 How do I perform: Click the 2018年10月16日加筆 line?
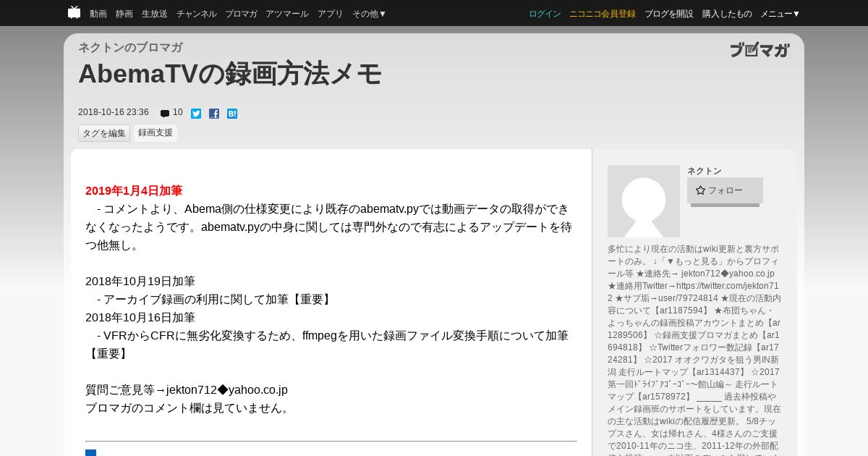[x=140, y=318]
